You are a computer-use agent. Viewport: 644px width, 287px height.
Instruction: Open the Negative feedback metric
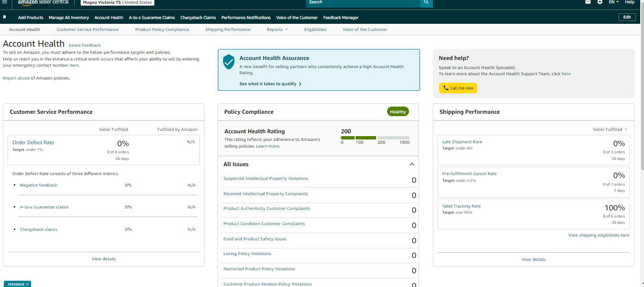[x=39, y=185]
